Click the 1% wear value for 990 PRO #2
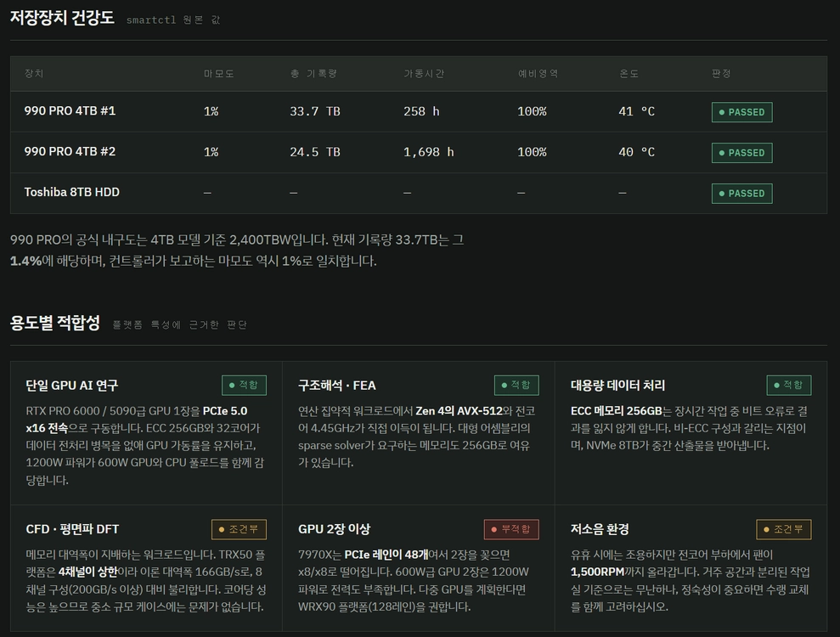 [x=211, y=152]
